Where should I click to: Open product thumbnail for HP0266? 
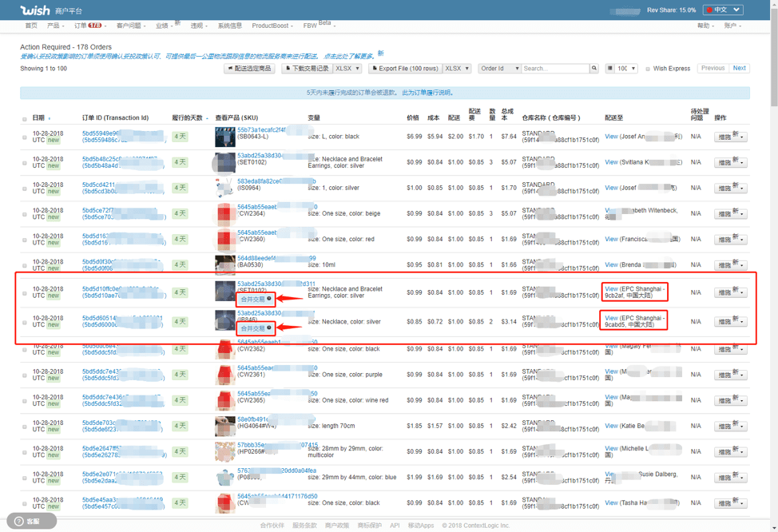(x=224, y=451)
